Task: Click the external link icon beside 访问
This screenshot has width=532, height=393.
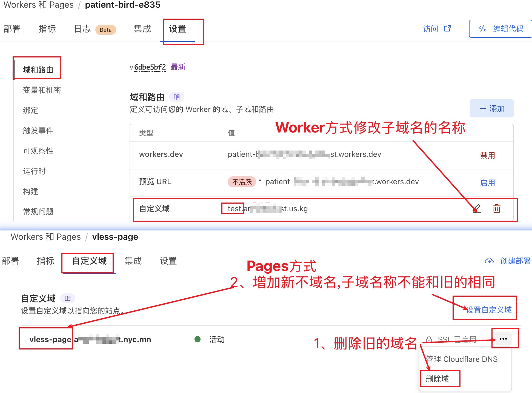Action: (447, 29)
